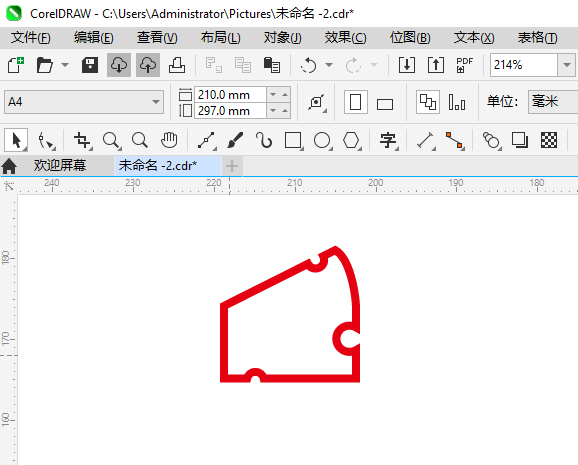
Task: Switch to the 未命名 -2.cdr tab
Action: [x=168, y=166]
